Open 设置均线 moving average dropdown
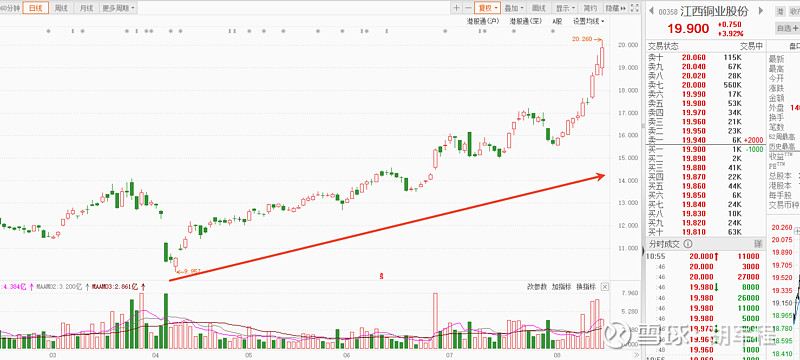This screenshot has height=360, width=800. pyautogui.click(x=588, y=21)
